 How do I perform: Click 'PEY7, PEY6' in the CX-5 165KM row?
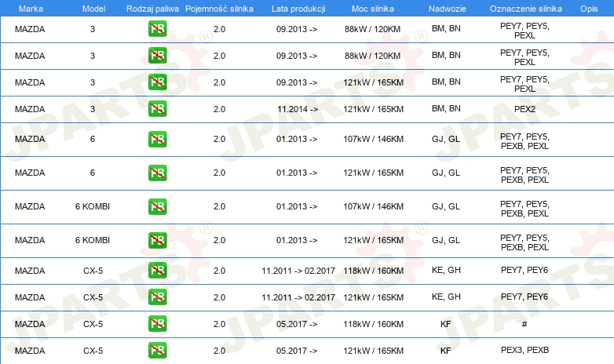tap(524, 297)
